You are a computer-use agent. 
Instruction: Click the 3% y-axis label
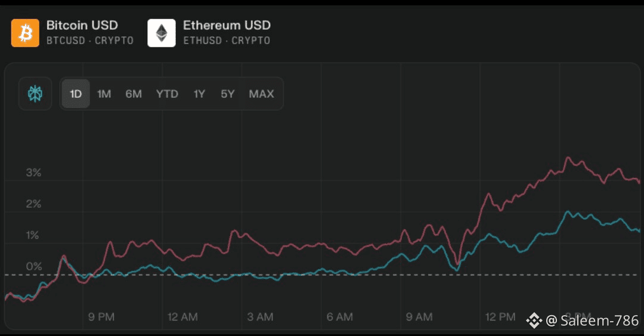pyautogui.click(x=33, y=173)
